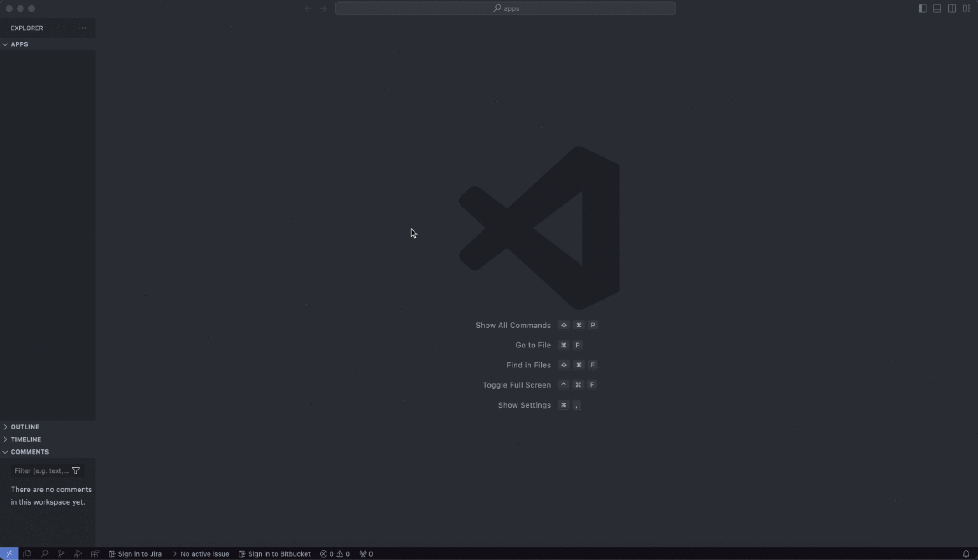This screenshot has width=978, height=560.
Task: Click the "Show Settings" hint text
Action: coord(525,405)
